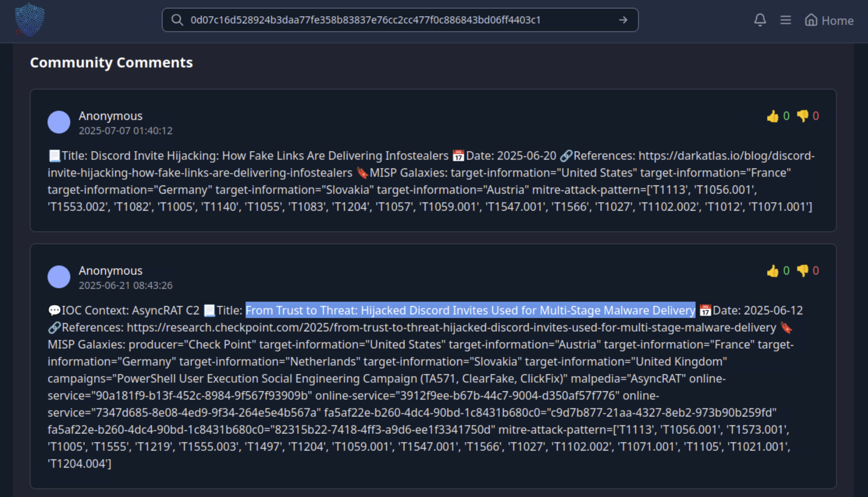Submit search with the arrow button

tap(623, 20)
